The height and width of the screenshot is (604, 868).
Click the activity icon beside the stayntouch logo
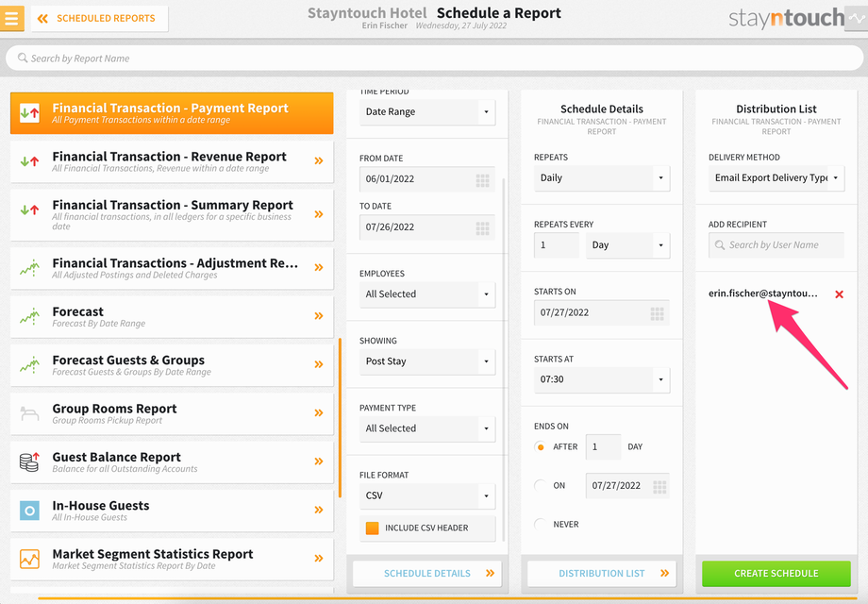coord(856,18)
